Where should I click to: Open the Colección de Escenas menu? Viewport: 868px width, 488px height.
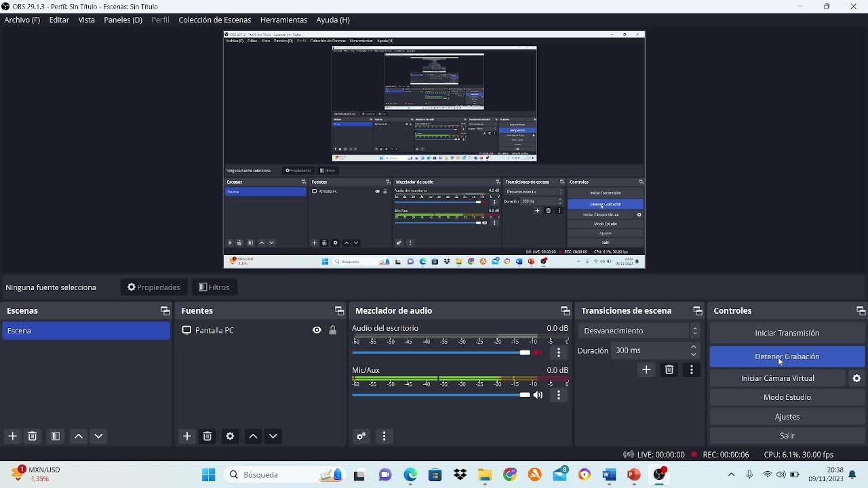click(214, 20)
